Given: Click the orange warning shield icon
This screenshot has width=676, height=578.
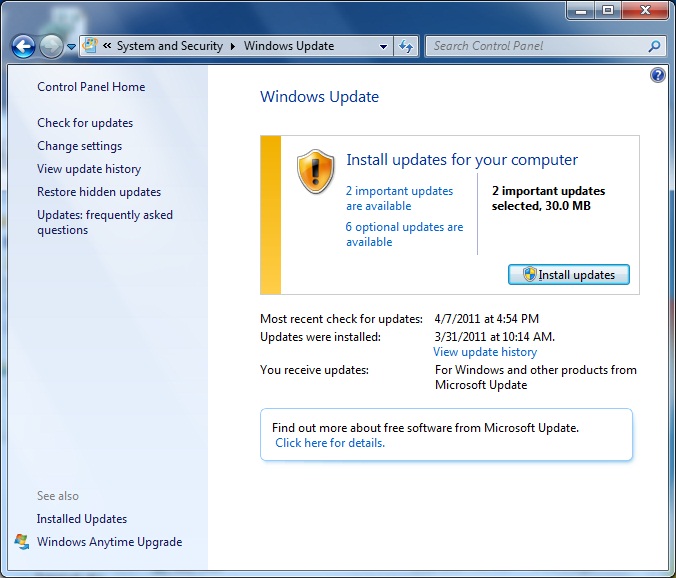Looking at the screenshot, I should [x=316, y=172].
